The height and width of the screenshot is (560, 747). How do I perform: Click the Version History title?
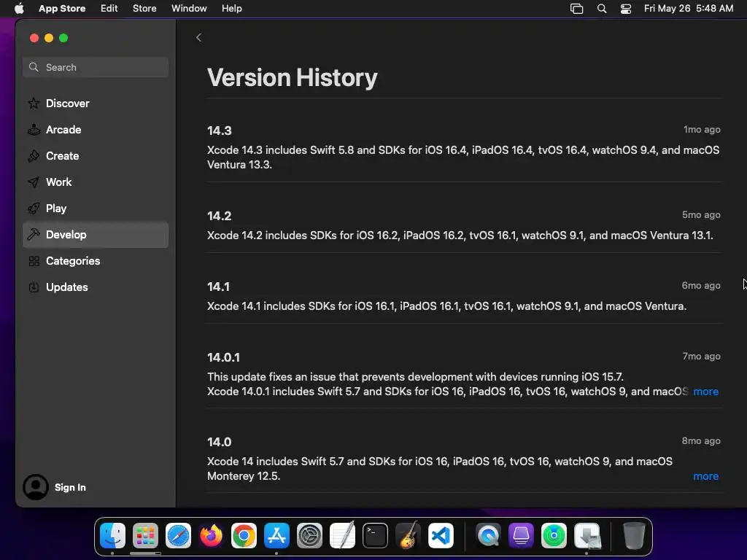pyautogui.click(x=292, y=77)
